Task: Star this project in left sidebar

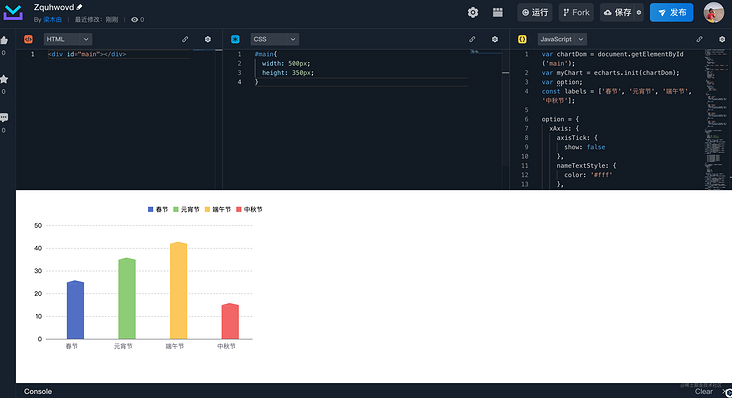Action: pos(4,79)
